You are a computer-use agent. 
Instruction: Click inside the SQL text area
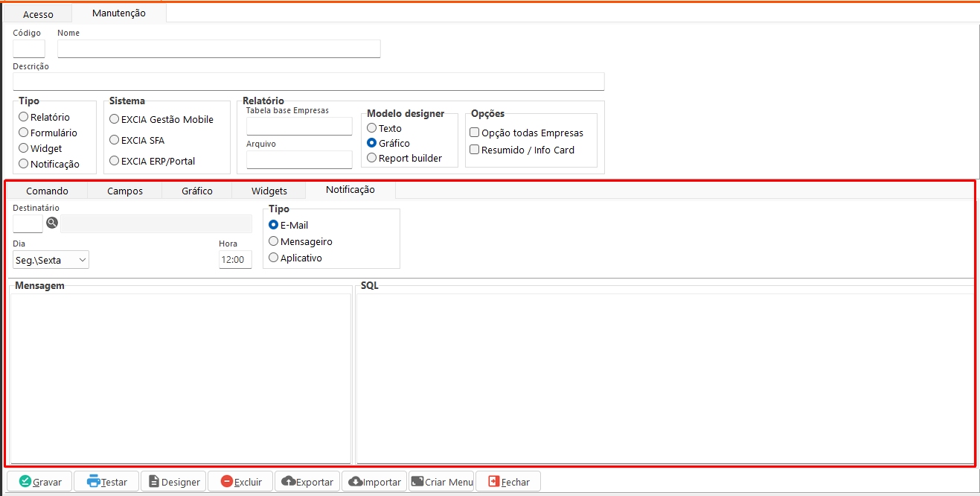pos(664,378)
